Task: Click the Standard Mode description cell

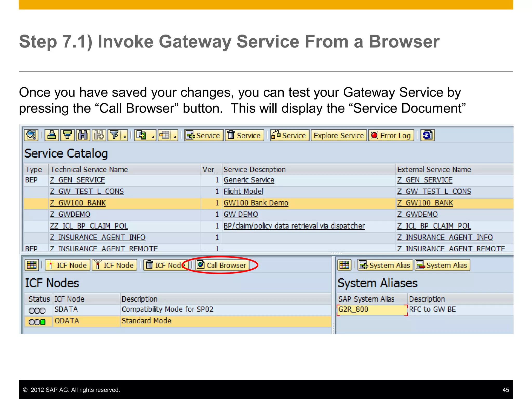Action: point(225,321)
